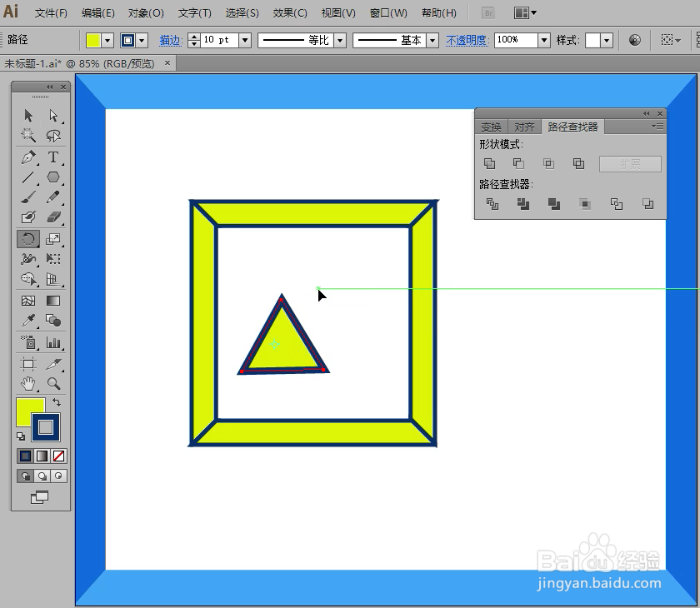
Task: Set paint mode to Color
Action: 26,456
